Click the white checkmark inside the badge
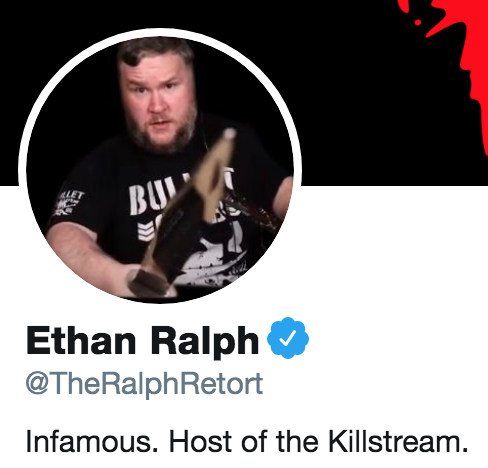The image size is (488, 468). click(x=287, y=338)
